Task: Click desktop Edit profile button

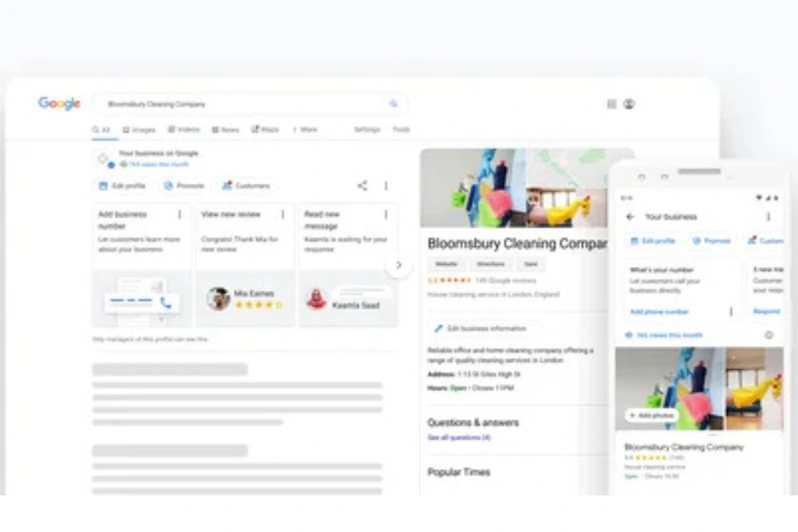Action: pyautogui.click(x=122, y=185)
